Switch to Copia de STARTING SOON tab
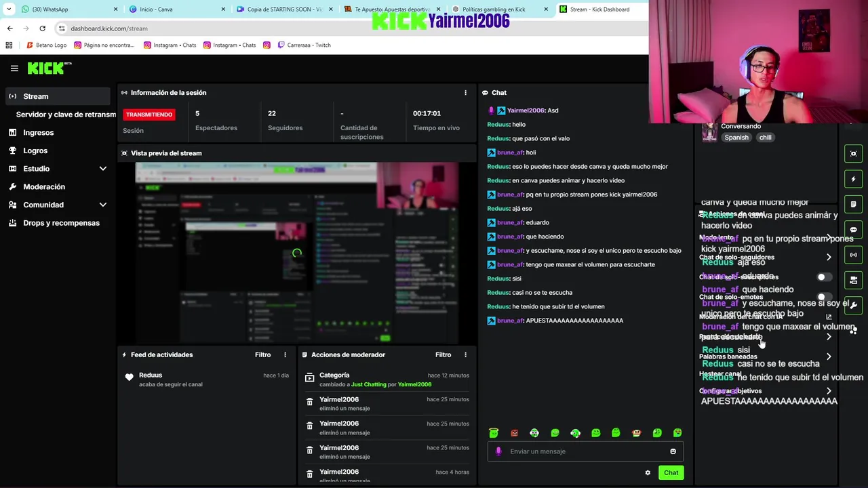The width and height of the screenshot is (868, 488). coord(285,9)
